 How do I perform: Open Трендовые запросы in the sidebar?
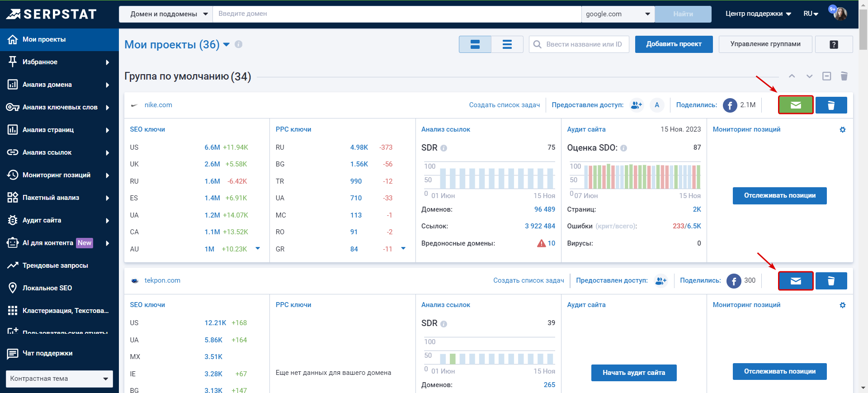click(x=55, y=265)
